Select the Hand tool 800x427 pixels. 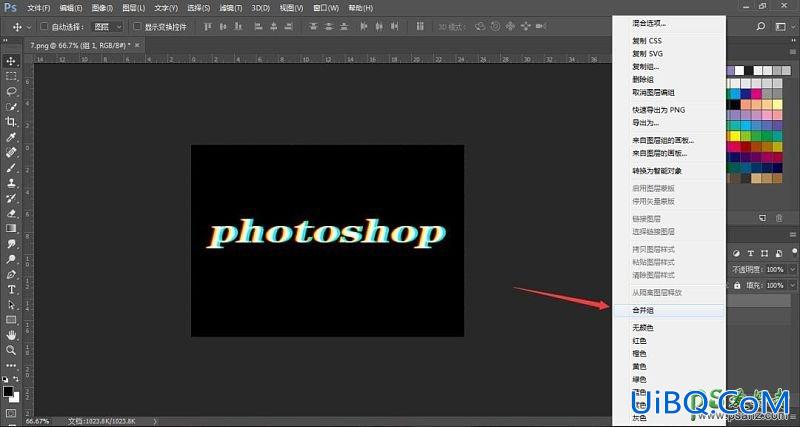point(11,335)
